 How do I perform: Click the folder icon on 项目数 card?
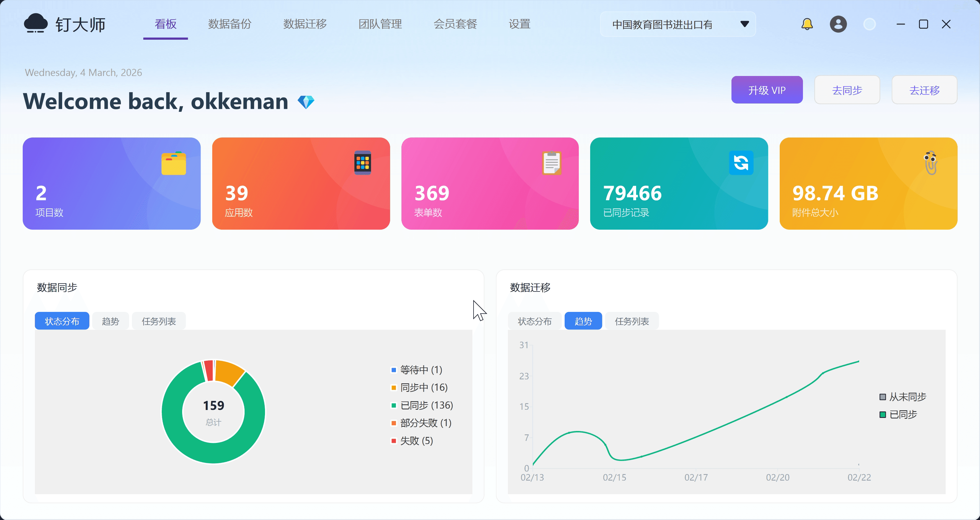click(173, 163)
